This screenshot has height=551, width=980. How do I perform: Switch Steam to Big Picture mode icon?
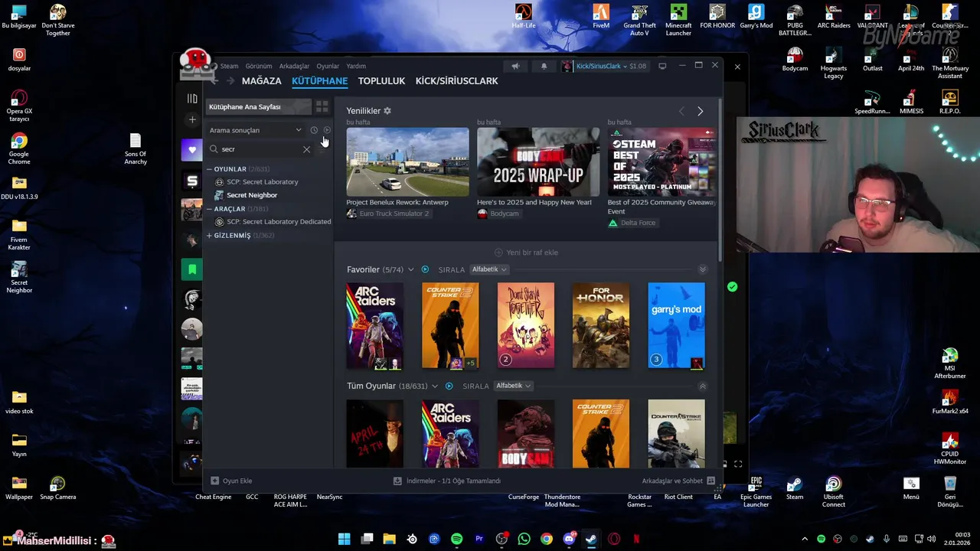click(x=662, y=66)
